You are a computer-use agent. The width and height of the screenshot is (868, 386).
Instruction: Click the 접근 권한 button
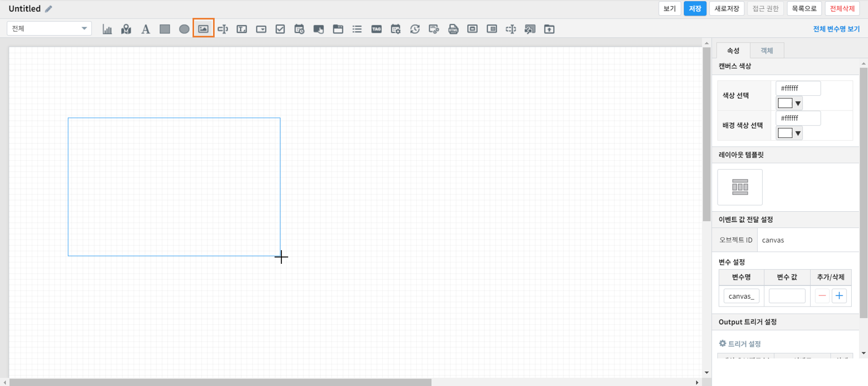tap(765, 8)
